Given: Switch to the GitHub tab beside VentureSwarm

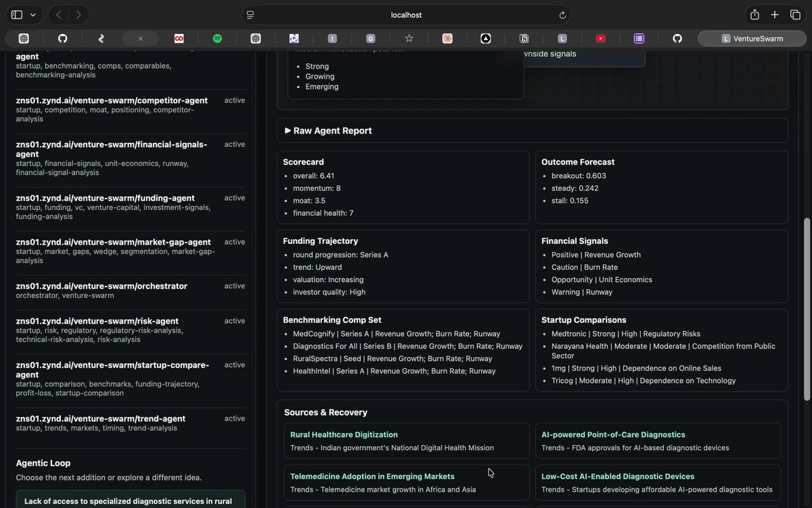Looking at the screenshot, I should (x=677, y=39).
